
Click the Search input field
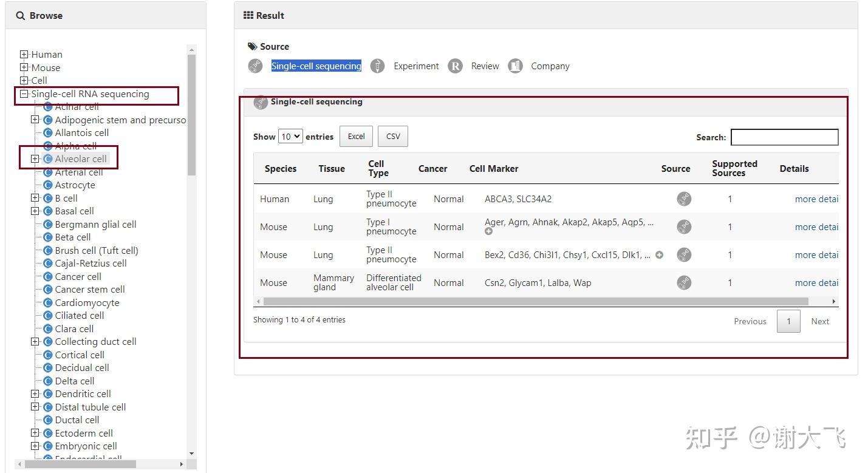pos(784,137)
